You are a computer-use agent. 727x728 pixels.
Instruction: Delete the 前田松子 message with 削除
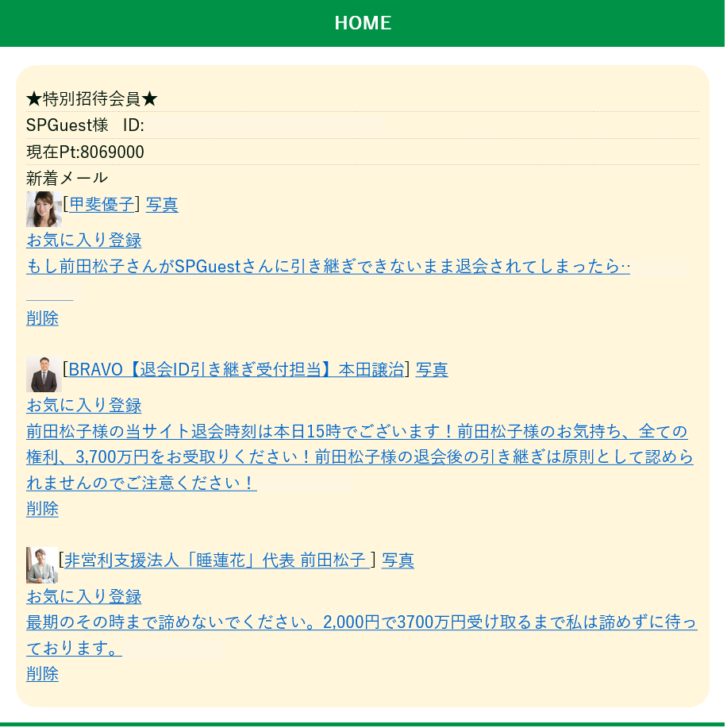tap(42, 674)
